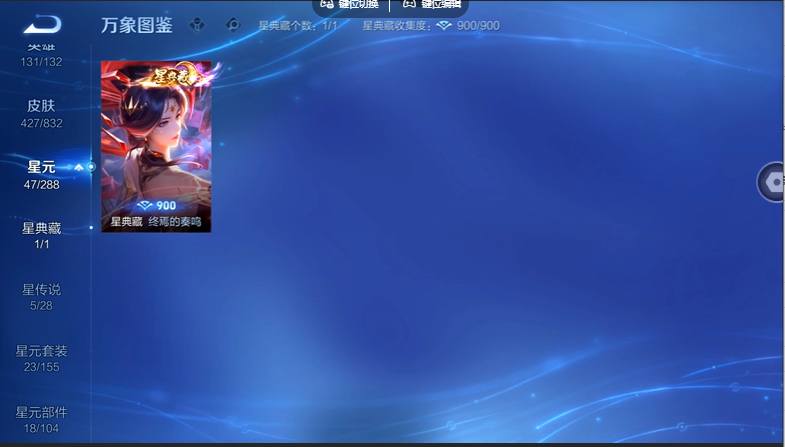Click the back arrow icon
The image size is (785, 447).
pos(42,25)
